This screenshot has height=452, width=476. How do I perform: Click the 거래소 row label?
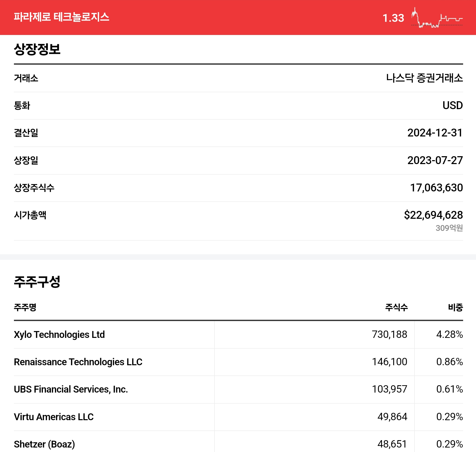pyautogui.click(x=26, y=78)
